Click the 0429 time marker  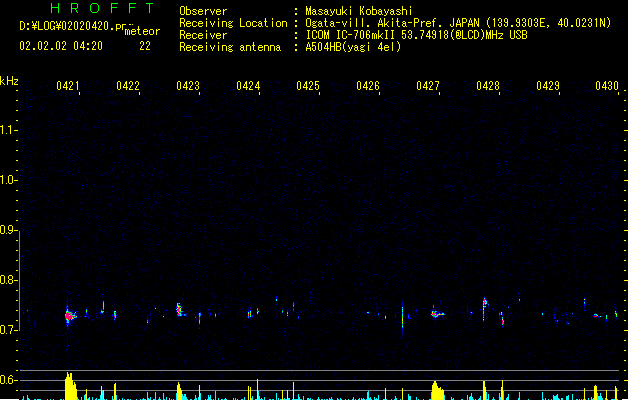pyautogui.click(x=548, y=86)
